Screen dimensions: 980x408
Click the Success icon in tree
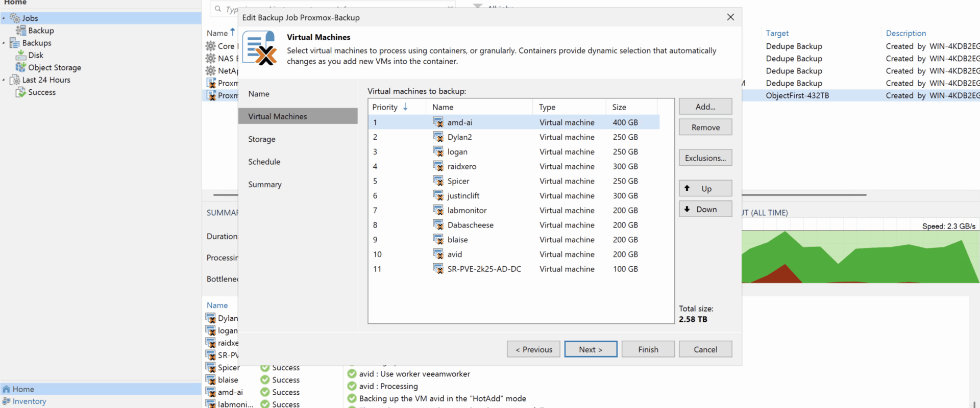pos(21,92)
